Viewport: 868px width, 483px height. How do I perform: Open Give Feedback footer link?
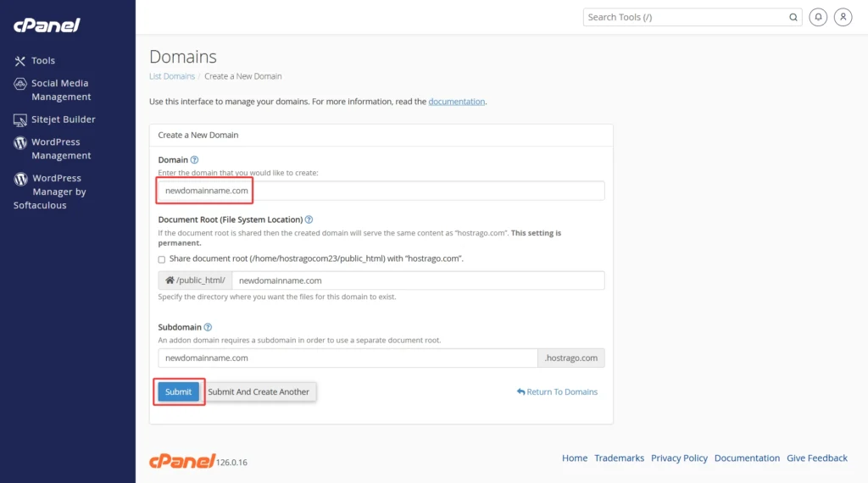coord(817,458)
